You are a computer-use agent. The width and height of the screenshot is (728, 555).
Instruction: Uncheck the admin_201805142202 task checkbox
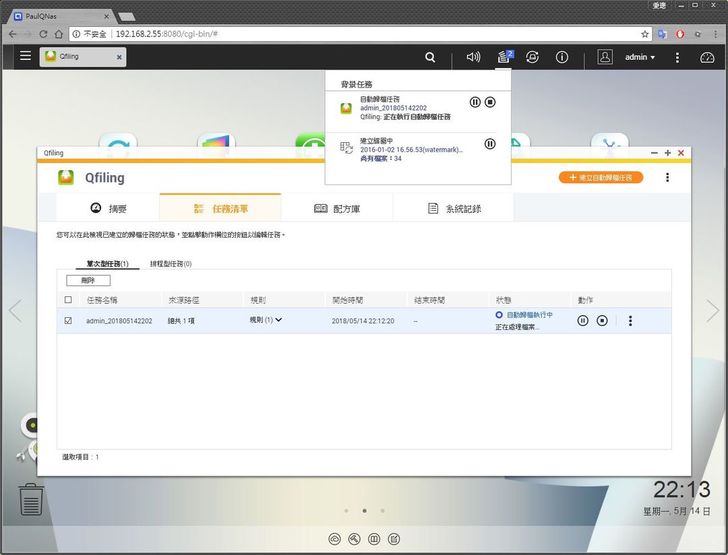(x=68, y=321)
